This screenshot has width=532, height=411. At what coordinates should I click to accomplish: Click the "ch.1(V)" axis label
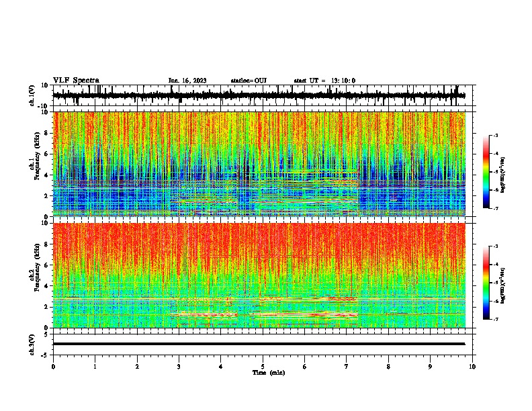click(32, 95)
